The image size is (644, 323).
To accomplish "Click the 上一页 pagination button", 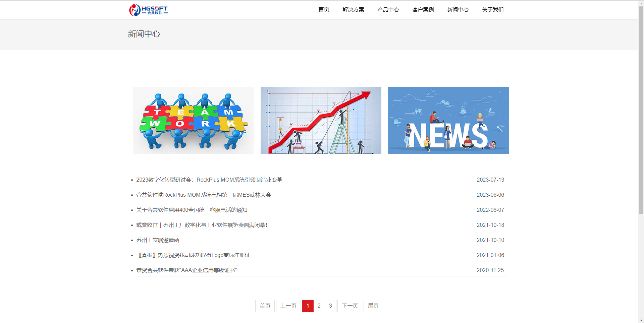I will coord(288,306).
